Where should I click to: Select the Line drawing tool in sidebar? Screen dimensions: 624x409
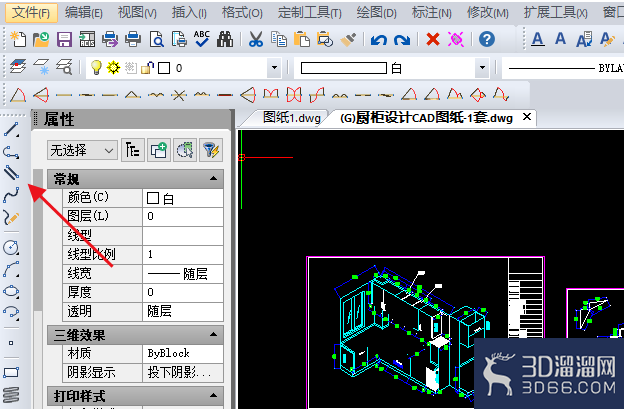tap(11, 130)
